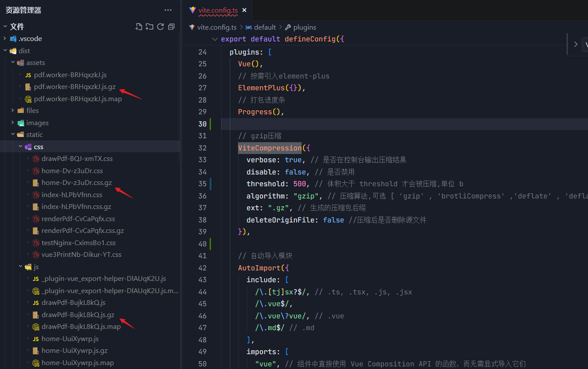This screenshot has width=588, height=369.
Task: Switch to the vite.config.ts tab
Action: coord(218,10)
